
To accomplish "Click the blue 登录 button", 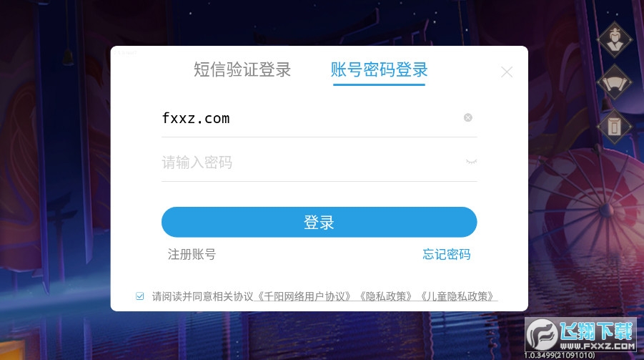I will tap(319, 222).
